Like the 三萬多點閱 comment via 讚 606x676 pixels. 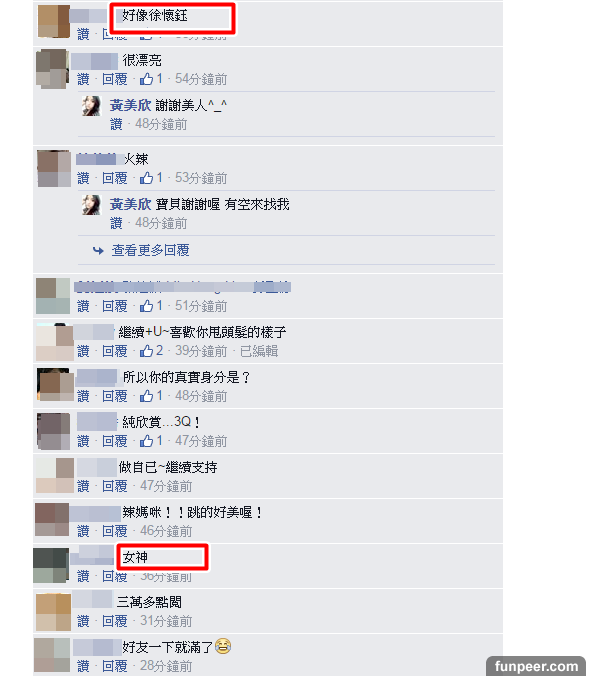83,621
